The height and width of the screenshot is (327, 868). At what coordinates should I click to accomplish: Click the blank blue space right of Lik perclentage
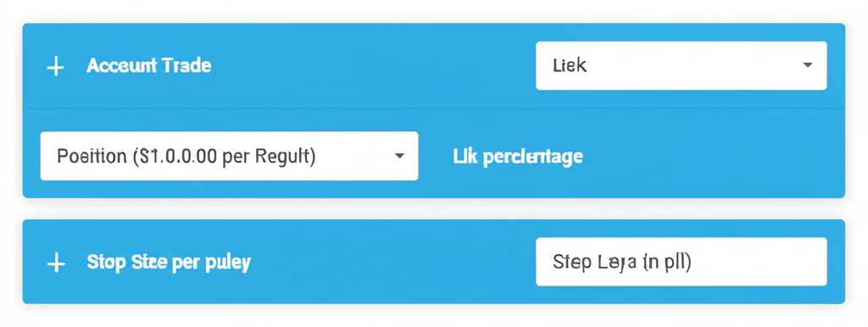[x=709, y=157]
